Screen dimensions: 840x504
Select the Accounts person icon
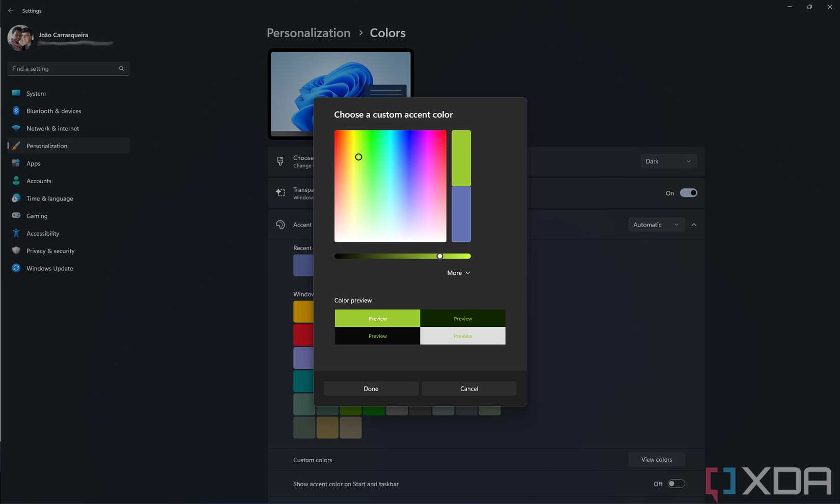click(x=16, y=181)
